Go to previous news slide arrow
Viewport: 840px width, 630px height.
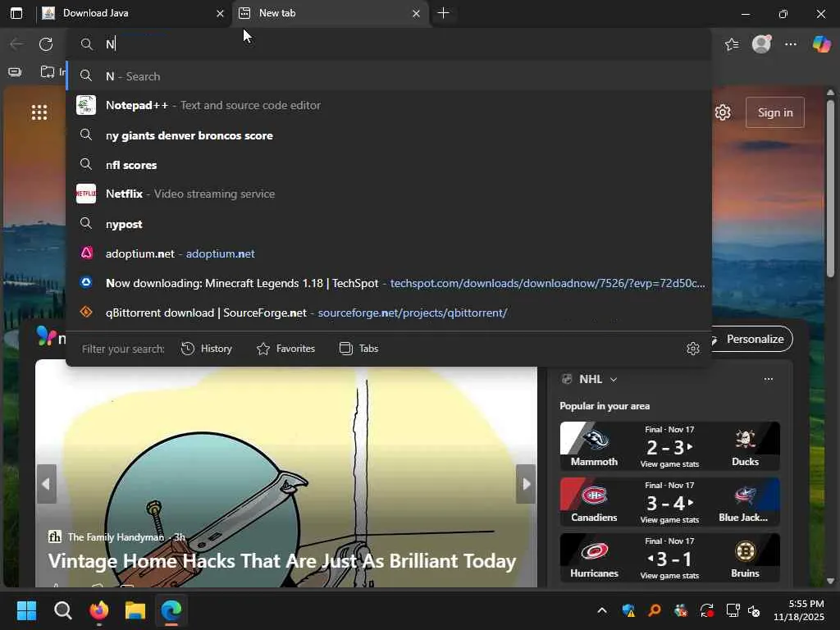(46, 484)
